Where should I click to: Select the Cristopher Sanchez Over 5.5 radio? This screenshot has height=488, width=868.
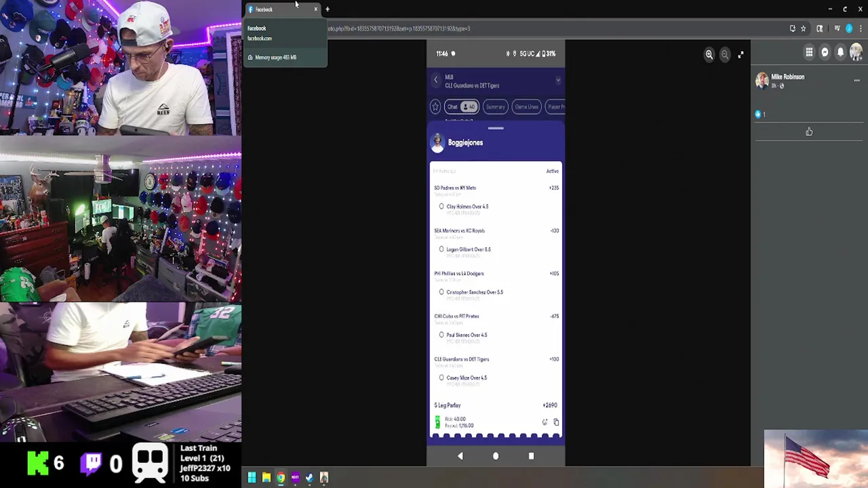pyautogui.click(x=441, y=292)
